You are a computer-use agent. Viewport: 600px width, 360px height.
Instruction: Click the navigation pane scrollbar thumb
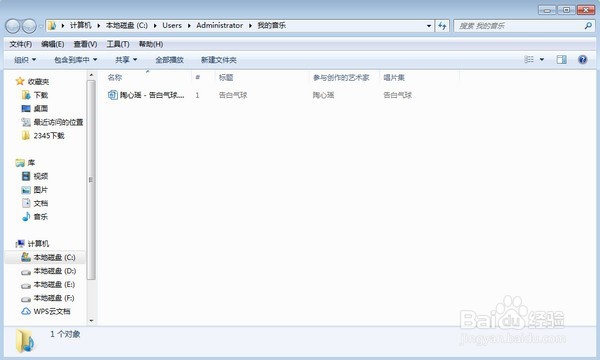tap(91, 180)
